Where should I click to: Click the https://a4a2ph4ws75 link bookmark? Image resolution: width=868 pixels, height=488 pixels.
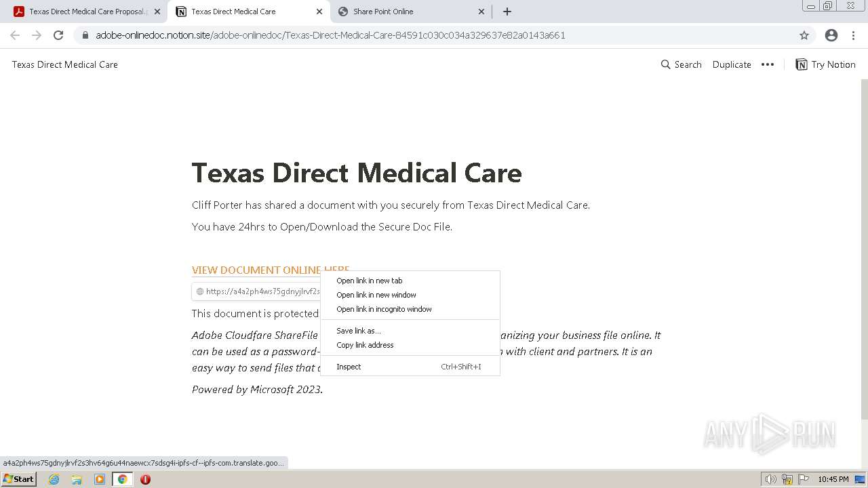click(256, 291)
